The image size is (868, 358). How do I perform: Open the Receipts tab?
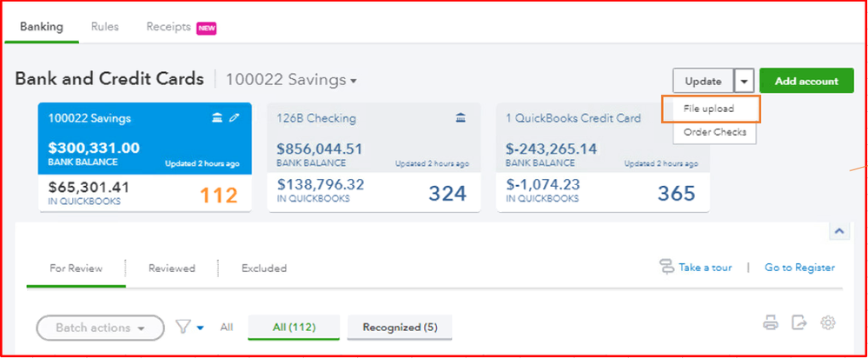169,27
